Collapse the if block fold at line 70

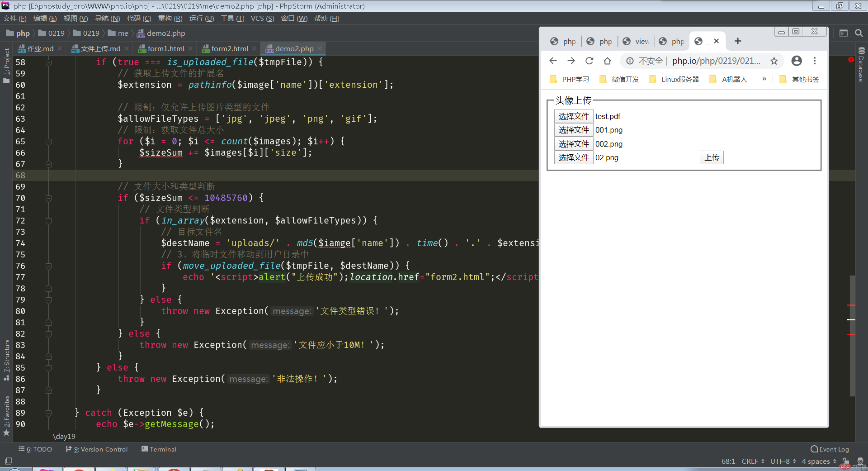click(x=48, y=198)
